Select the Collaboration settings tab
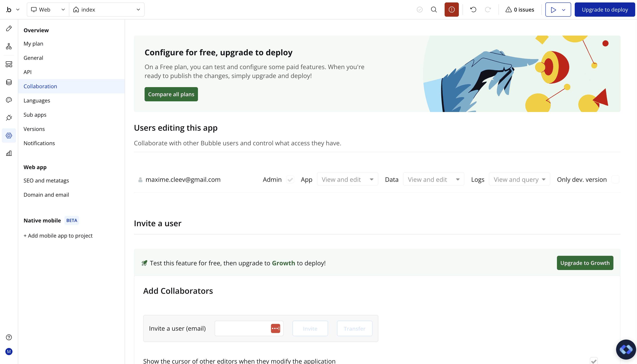The height and width of the screenshot is (364, 637). tap(40, 86)
